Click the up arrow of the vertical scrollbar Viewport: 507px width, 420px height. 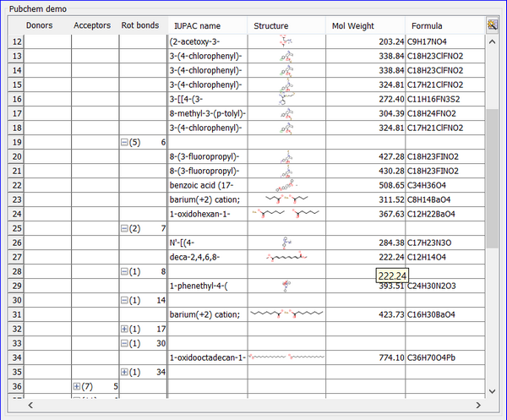click(x=492, y=41)
